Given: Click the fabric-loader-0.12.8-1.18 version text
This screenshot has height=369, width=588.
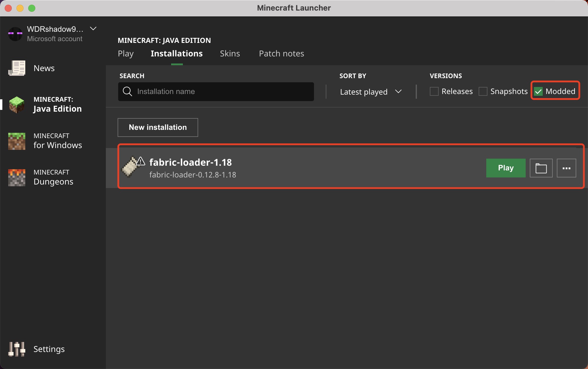Looking at the screenshot, I should pos(193,175).
